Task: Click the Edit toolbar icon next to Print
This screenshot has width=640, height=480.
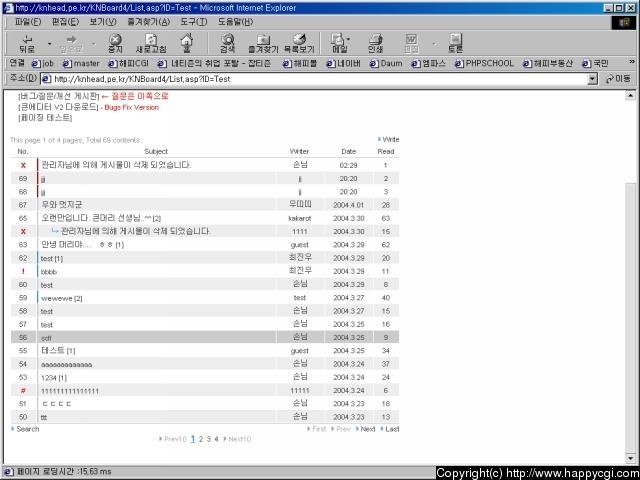Action: [411, 43]
